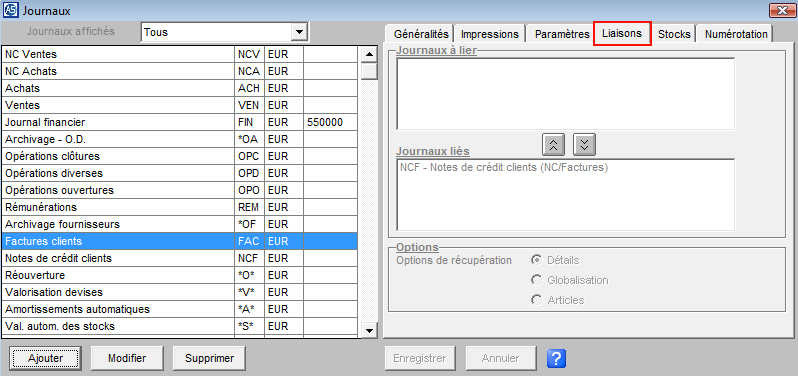Click the FAC journal code cell
The image size is (798, 376).
pos(249,241)
